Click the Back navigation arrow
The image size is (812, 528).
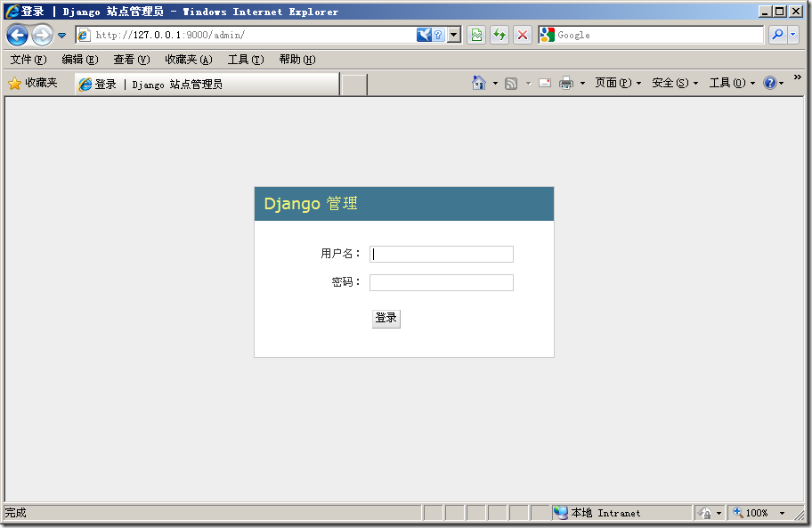point(18,35)
